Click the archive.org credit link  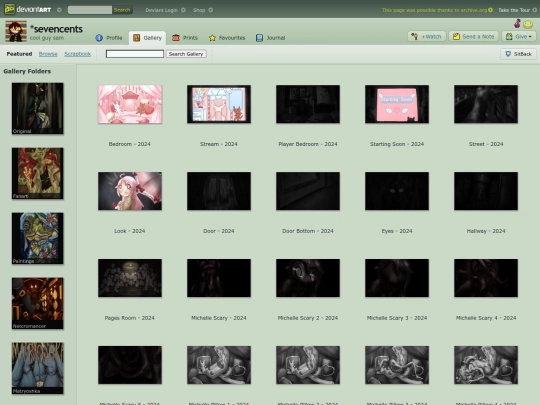click(x=435, y=10)
